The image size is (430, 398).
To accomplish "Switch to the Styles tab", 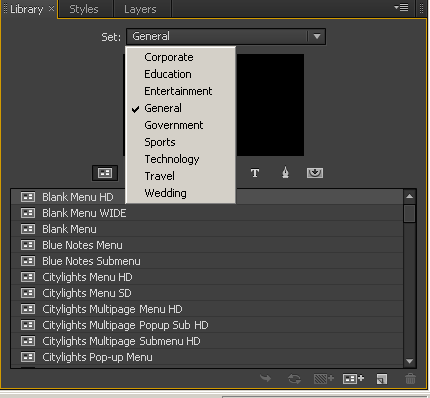I will pyautogui.click(x=84, y=9).
